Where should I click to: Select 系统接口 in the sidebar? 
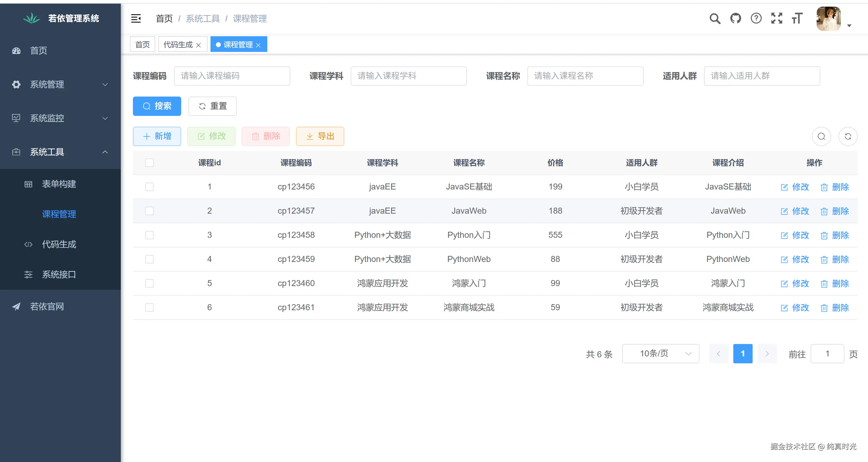59,274
